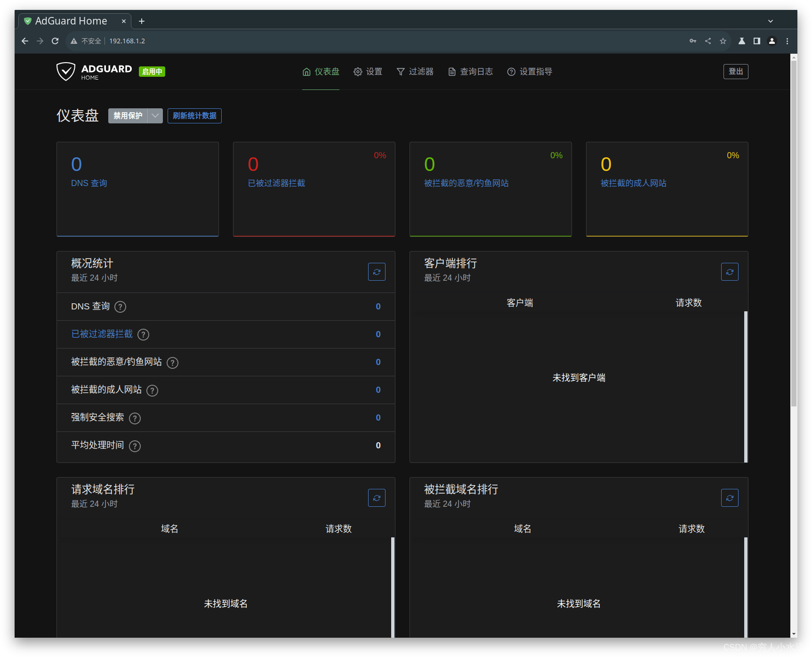Refresh the 概况统计 general statistics card
The width and height of the screenshot is (812, 657).
pyautogui.click(x=377, y=272)
